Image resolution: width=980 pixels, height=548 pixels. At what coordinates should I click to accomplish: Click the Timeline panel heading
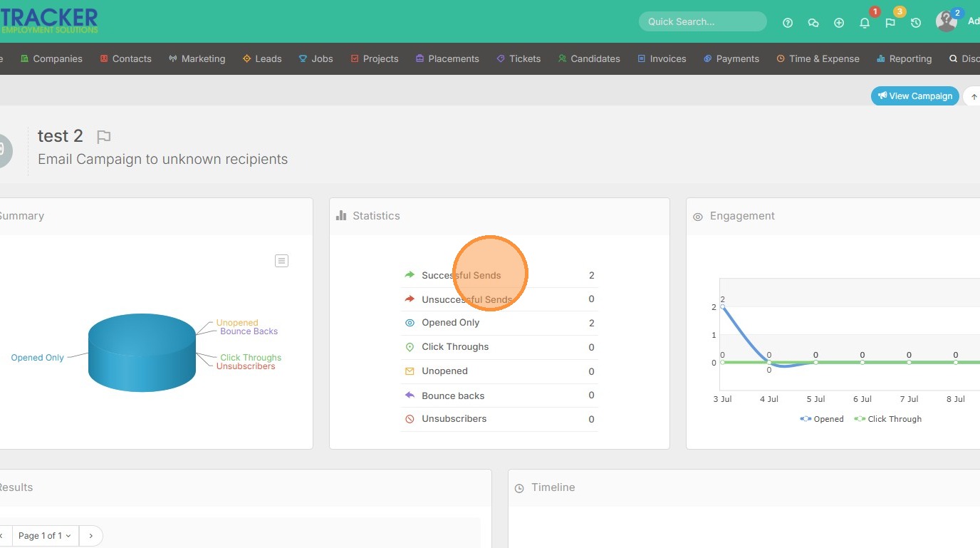553,487
